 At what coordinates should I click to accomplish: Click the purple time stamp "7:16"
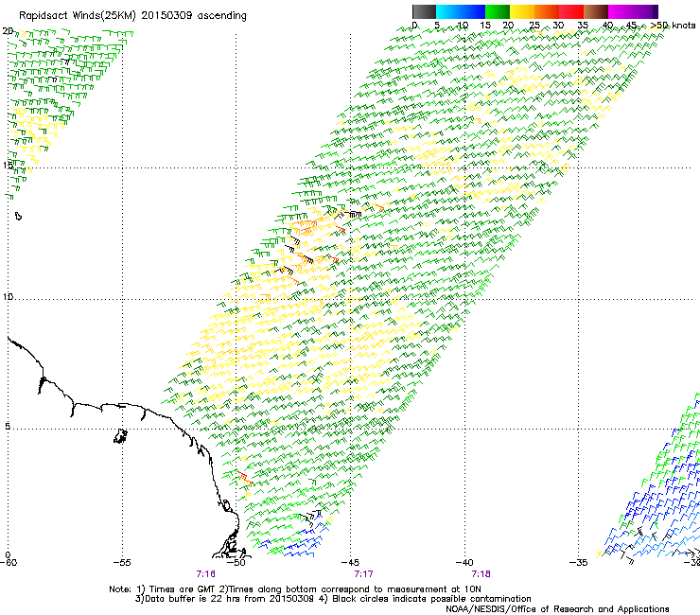[x=206, y=574]
